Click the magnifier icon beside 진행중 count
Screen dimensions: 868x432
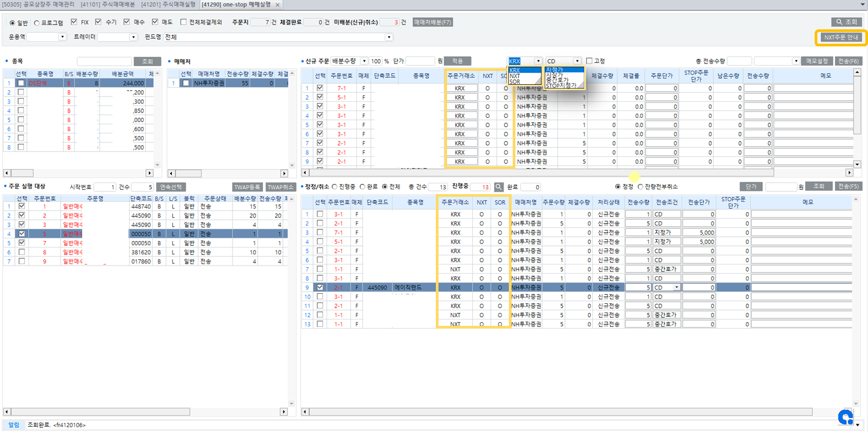pos(498,187)
